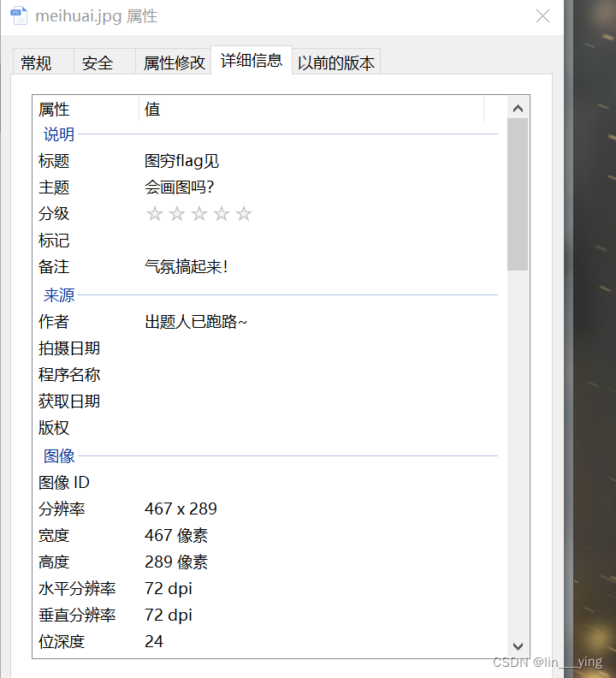Set rating to four stars
Screen dimensions: 616x678
click(x=222, y=214)
